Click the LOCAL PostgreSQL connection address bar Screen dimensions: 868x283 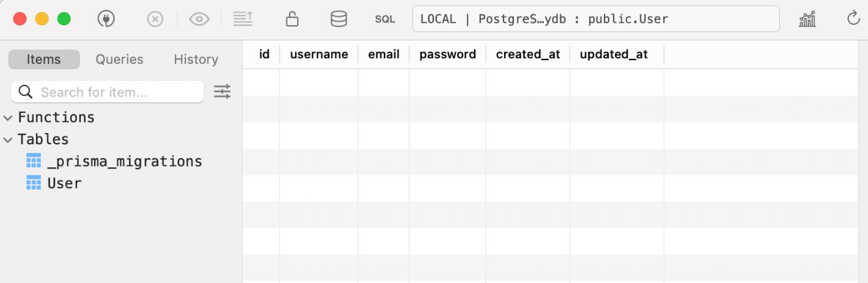pyautogui.click(x=596, y=19)
